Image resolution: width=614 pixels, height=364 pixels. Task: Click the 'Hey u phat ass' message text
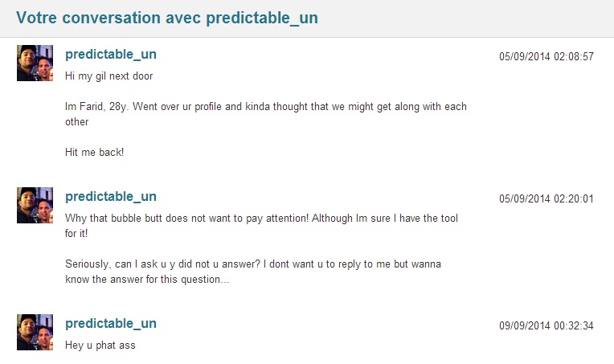(x=100, y=346)
